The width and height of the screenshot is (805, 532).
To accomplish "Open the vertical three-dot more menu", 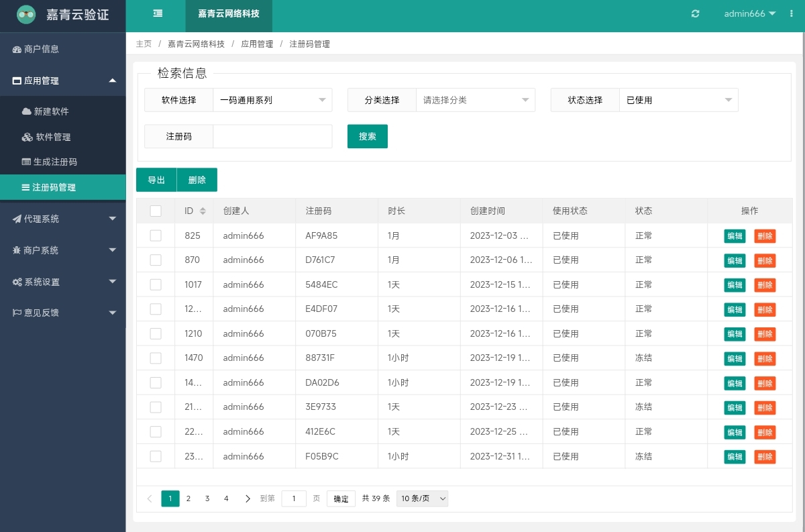I will [x=792, y=14].
